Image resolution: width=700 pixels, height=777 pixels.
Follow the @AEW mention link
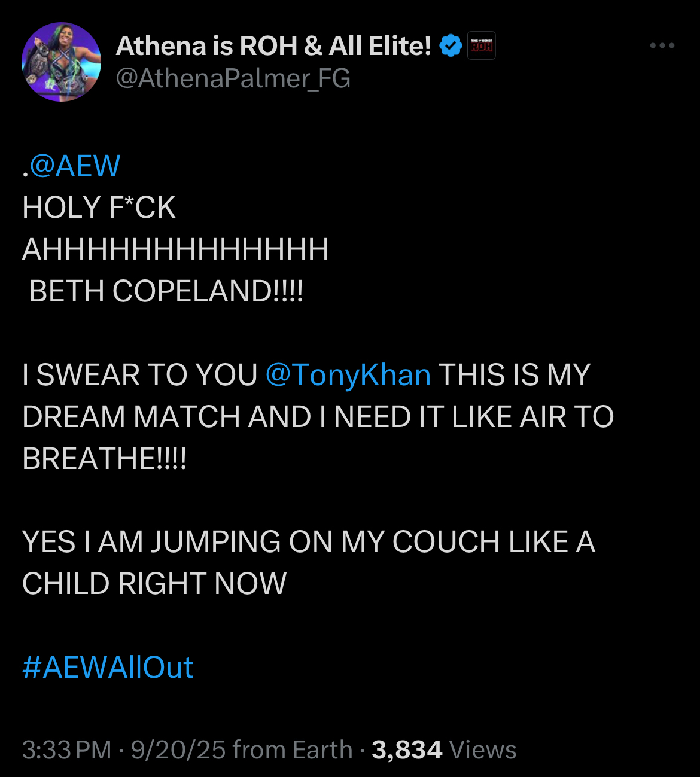(x=74, y=166)
